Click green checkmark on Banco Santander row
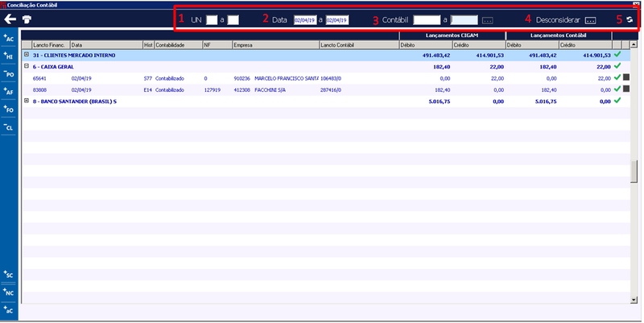The height and width of the screenshot is (323, 644). tap(617, 100)
